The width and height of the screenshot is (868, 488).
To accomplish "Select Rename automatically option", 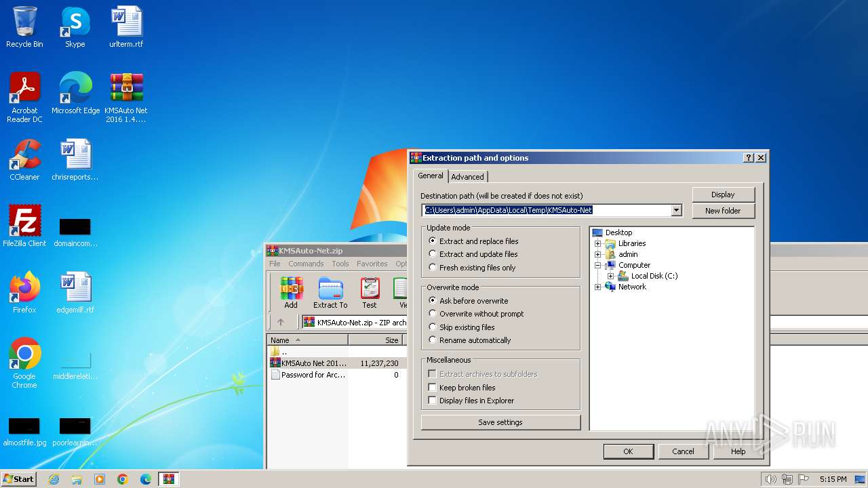I will 470,340.
